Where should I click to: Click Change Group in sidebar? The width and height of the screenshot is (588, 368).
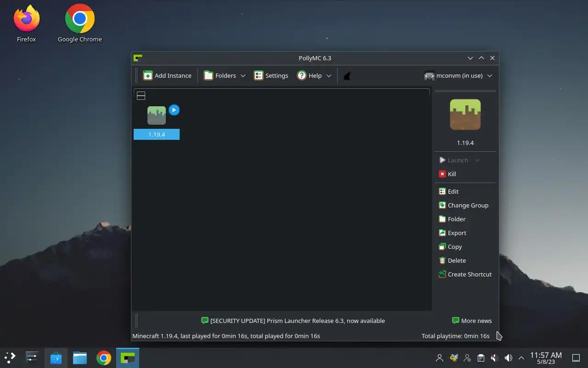[464, 205]
